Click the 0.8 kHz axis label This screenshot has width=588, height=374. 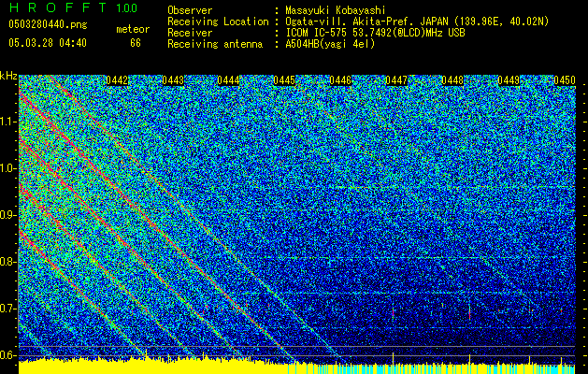click(7, 262)
